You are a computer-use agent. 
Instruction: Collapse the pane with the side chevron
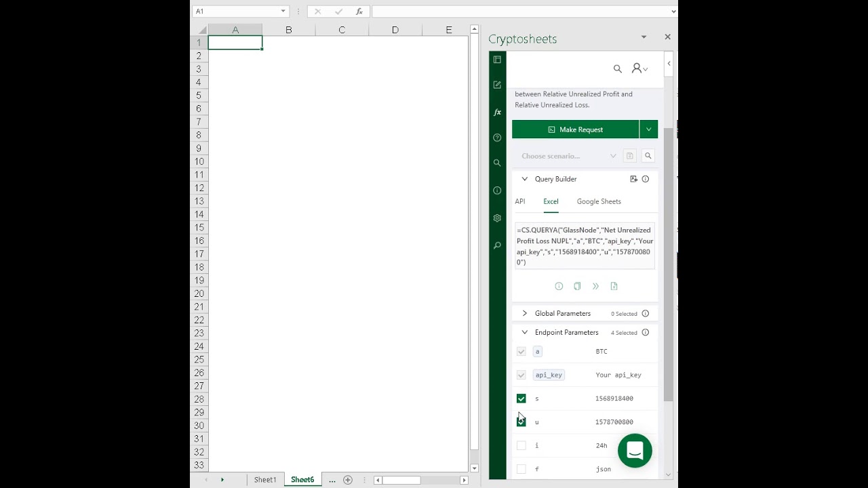[x=669, y=64]
